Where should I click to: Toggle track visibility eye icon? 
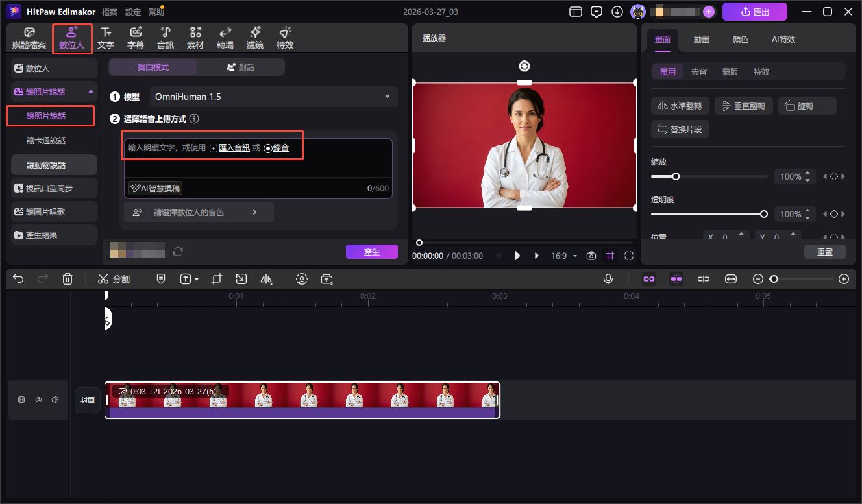pyautogui.click(x=38, y=400)
